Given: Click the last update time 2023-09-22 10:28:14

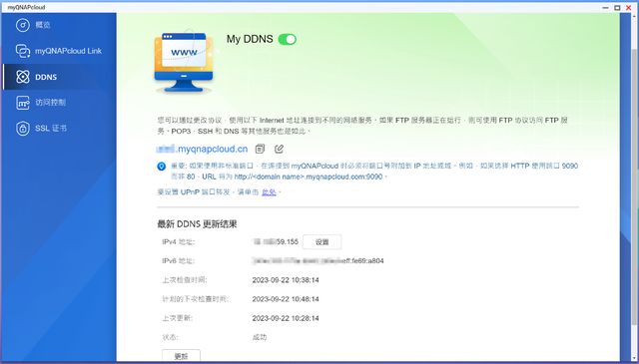Looking at the screenshot, I should pos(286,318).
